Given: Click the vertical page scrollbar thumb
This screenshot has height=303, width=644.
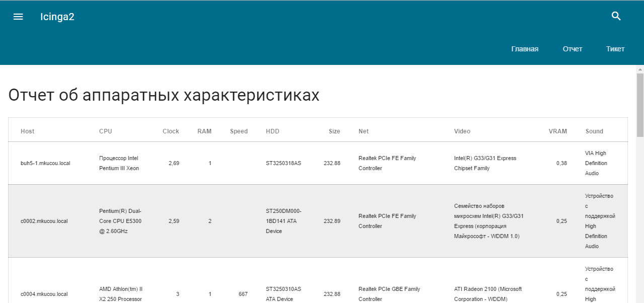Looking at the screenshot, I should [640, 105].
